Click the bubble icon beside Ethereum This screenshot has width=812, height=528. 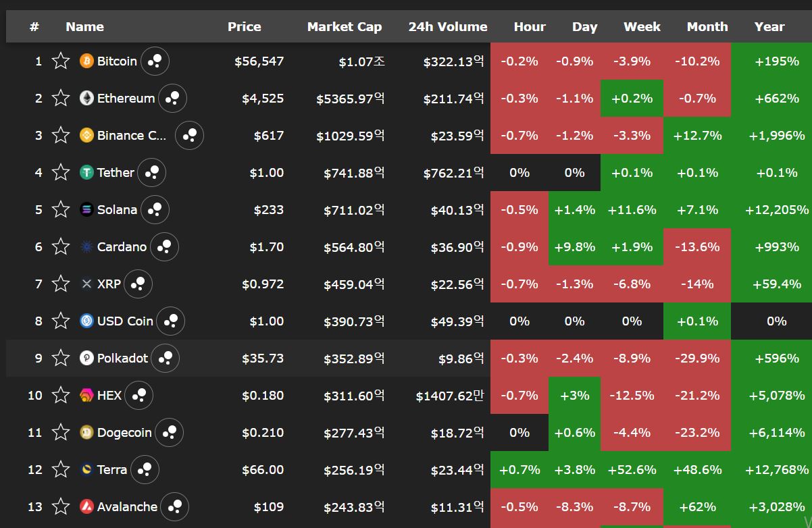click(x=173, y=98)
